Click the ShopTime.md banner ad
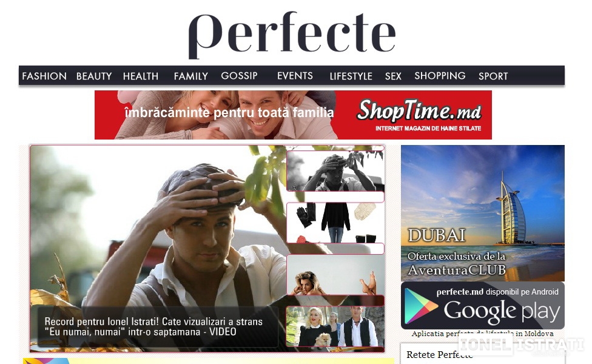Image resolution: width=592 pixels, height=364 pixels. 293,115
